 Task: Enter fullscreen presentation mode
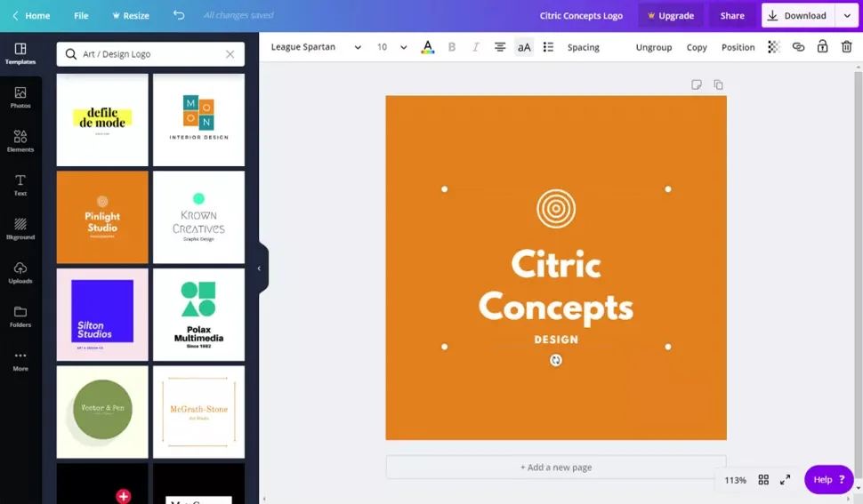786,480
